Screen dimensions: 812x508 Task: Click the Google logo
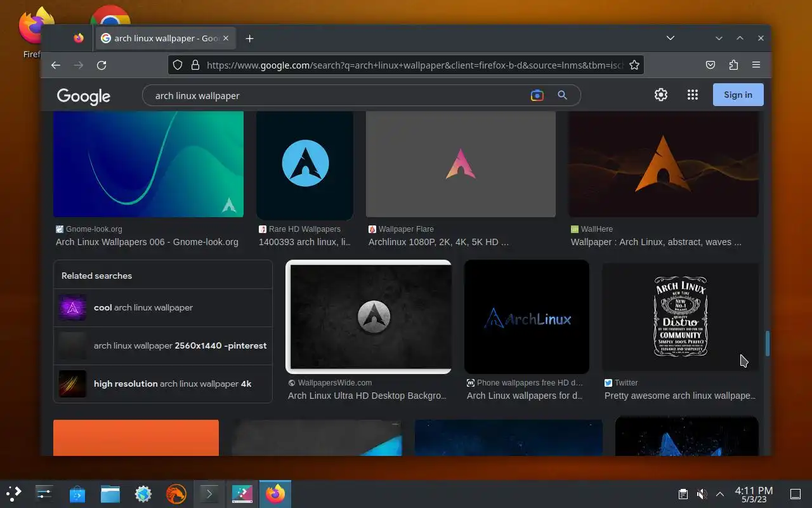click(84, 96)
